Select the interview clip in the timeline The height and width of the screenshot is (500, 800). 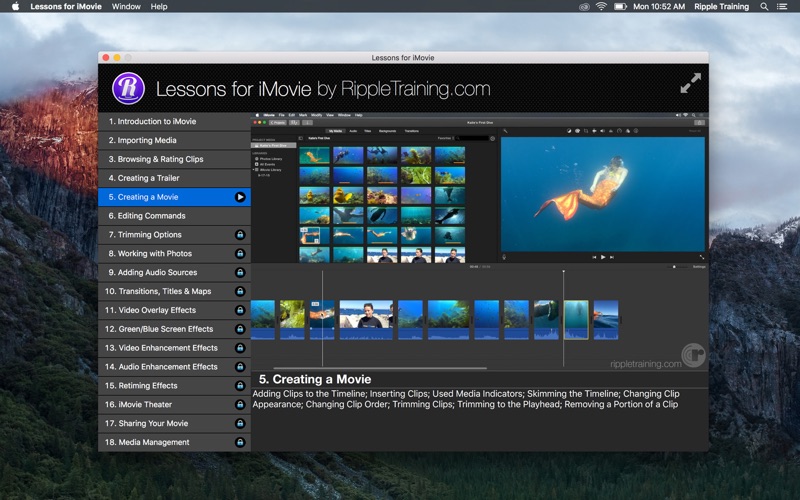pyautogui.click(x=366, y=320)
